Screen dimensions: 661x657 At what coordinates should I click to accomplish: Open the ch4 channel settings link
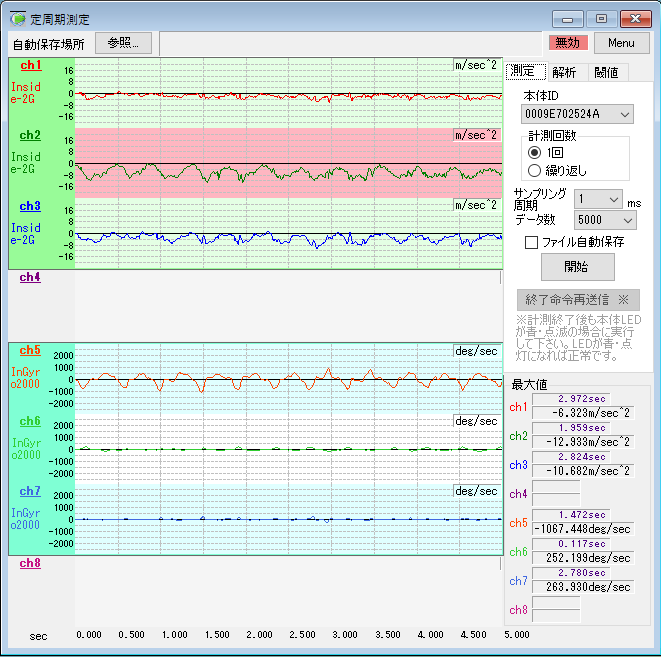click(x=30, y=277)
